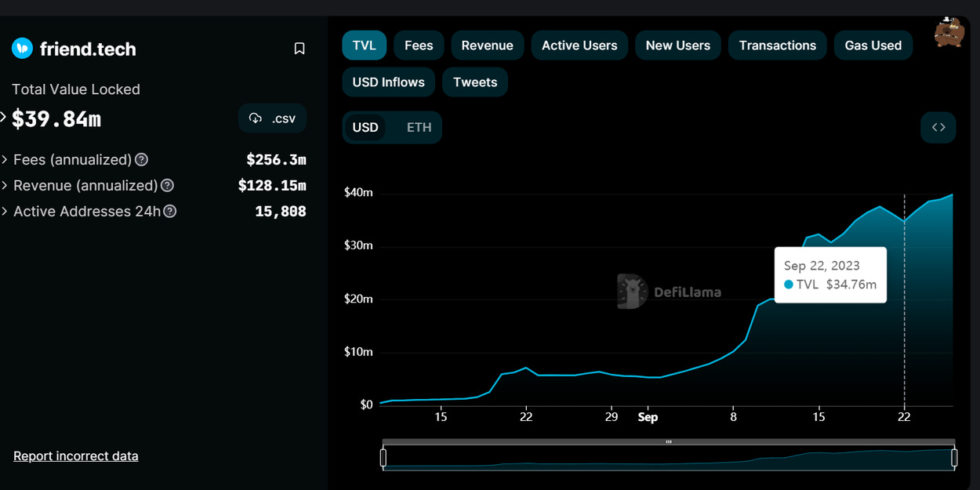Toggle the Gas Used chart metric
The height and width of the screenshot is (490, 980).
873,45
